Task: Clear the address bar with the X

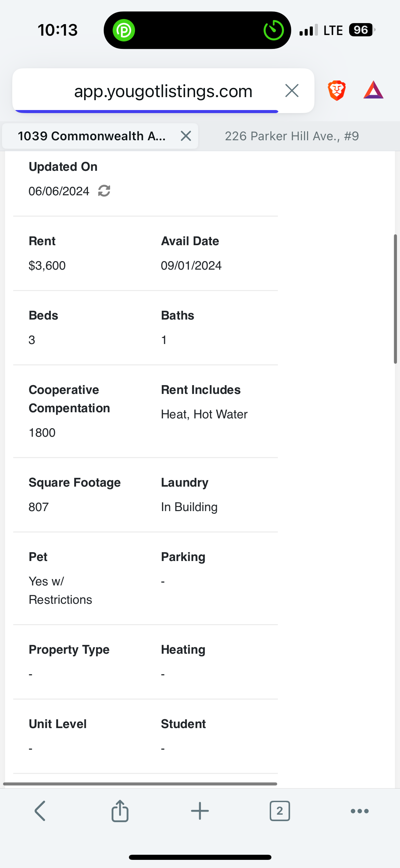Action: coord(292,91)
